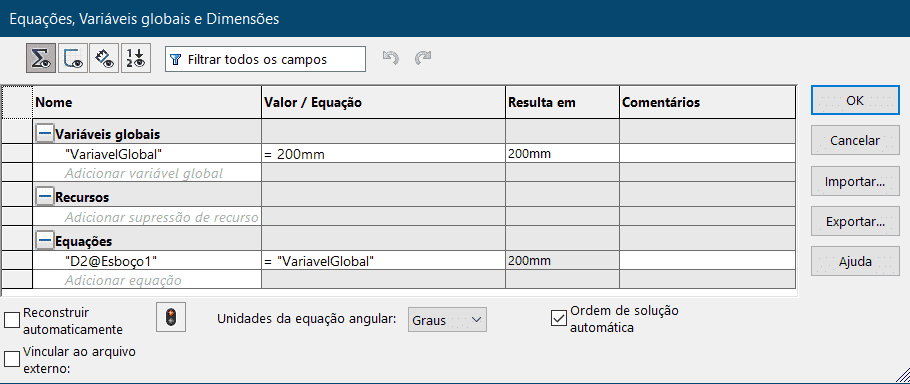Select the Ordered View icon
Viewport: 910px width, 384px height.
click(x=136, y=58)
